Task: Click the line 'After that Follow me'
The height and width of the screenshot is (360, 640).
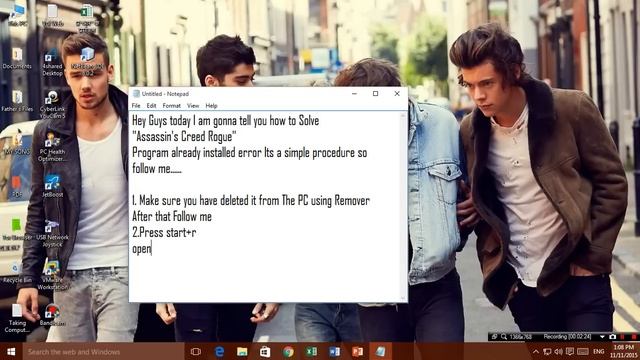Action: [172, 216]
